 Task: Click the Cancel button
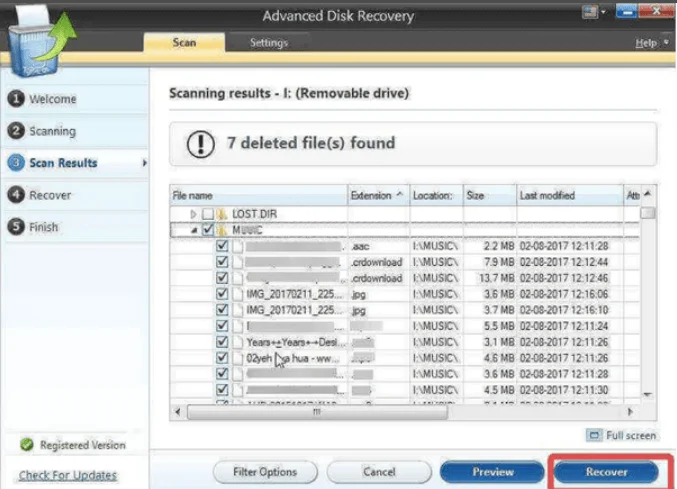[x=379, y=472]
